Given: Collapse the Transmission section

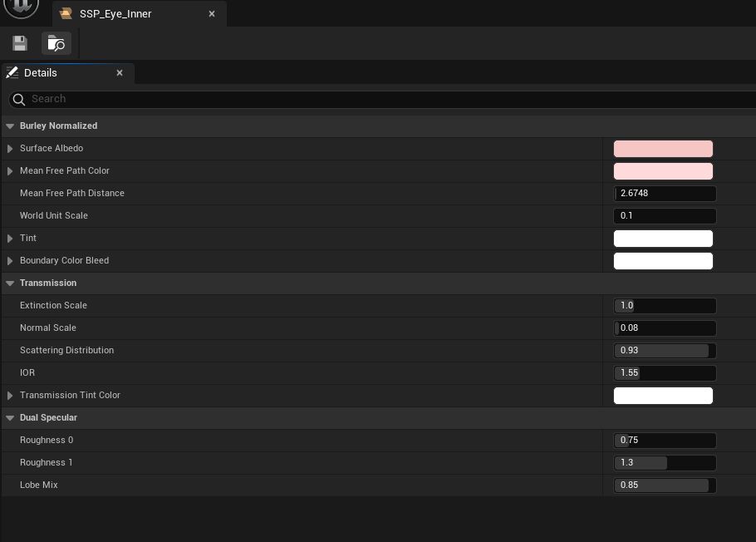Looking at the screenshot, I should pos(10,283).
